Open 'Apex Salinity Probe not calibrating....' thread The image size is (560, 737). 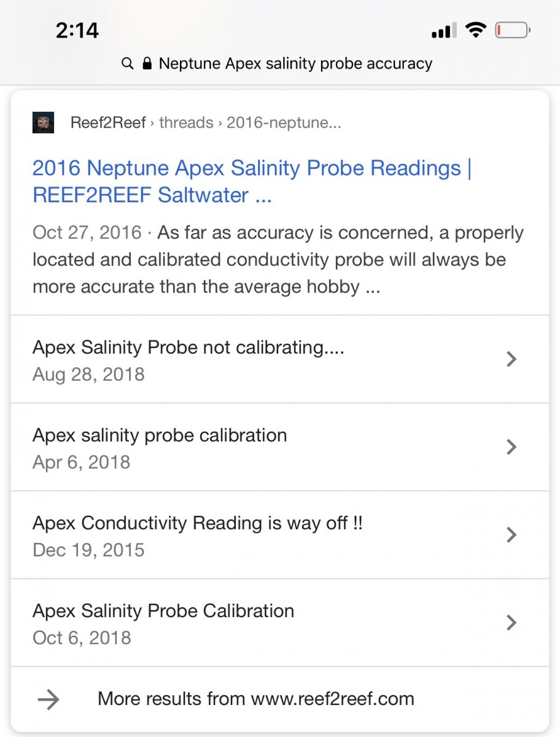pos(188,348)
